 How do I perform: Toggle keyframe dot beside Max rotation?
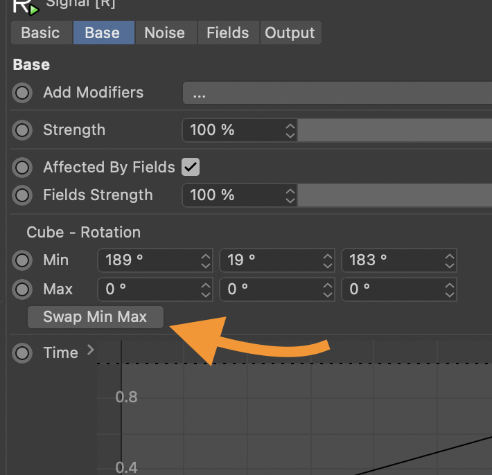point(22,289)
